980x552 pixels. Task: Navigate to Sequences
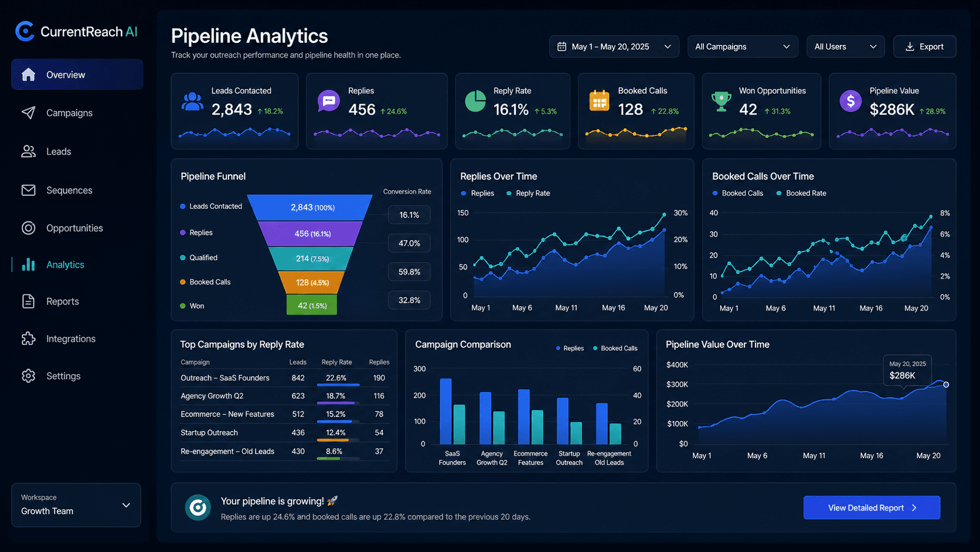77,190
